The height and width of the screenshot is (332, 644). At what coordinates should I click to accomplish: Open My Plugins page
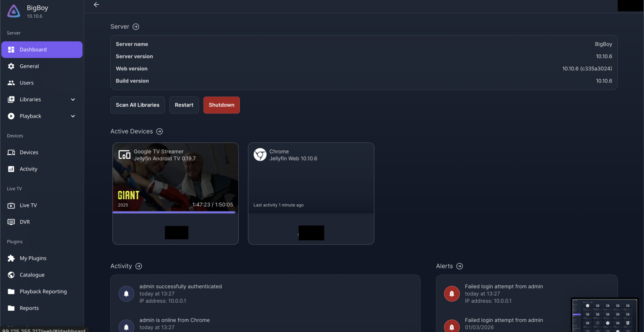(33, 258)
